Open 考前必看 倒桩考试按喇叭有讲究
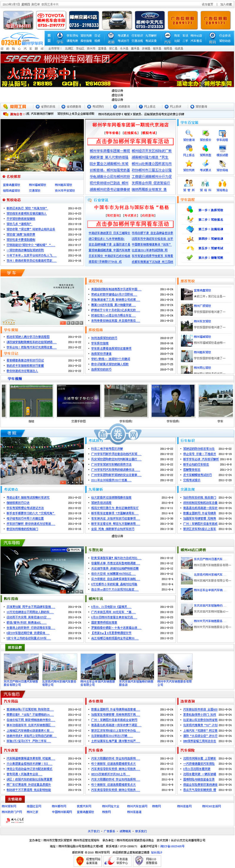This screenshot has height=868, width=235. tap(28, 497)
